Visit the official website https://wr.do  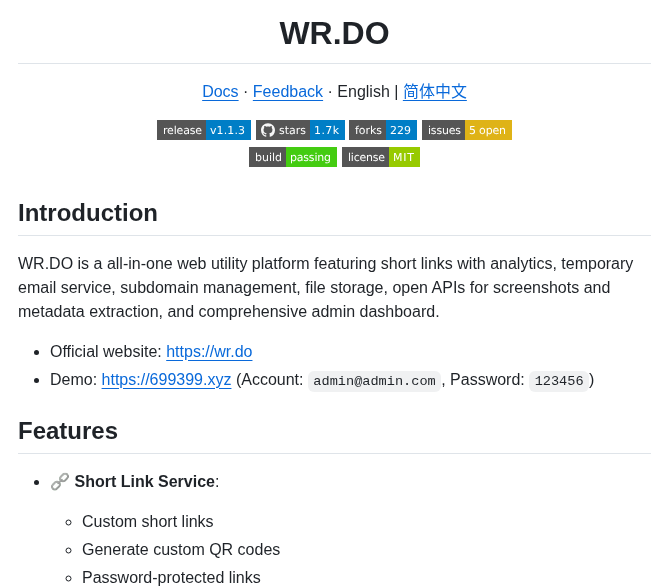pos(209,352)
